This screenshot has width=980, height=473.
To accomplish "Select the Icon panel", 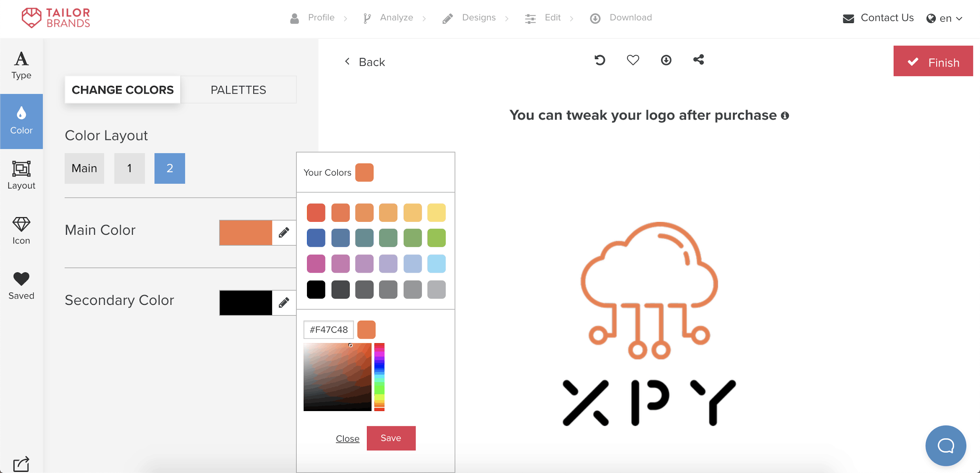I will point(22,231).
